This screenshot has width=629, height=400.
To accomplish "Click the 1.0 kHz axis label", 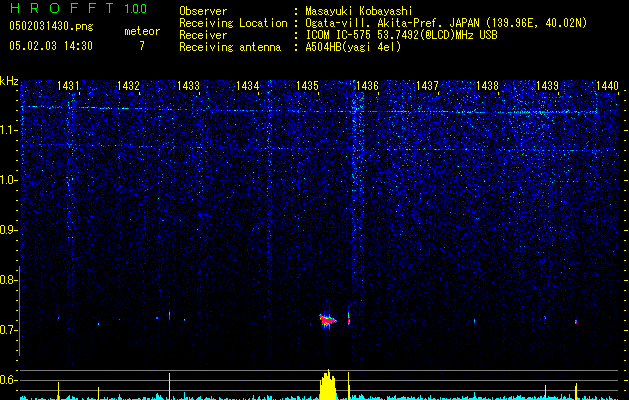I will (x=8, y=180).
